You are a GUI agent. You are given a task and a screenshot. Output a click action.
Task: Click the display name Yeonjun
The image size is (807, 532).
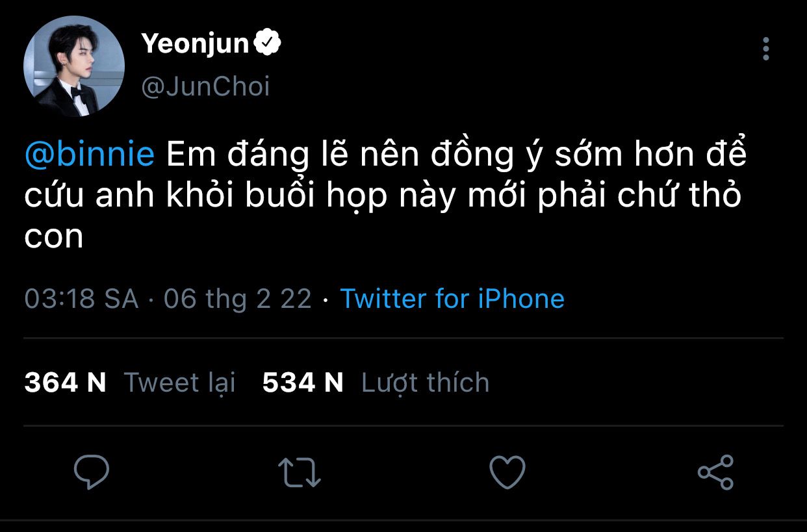point(195,44)
